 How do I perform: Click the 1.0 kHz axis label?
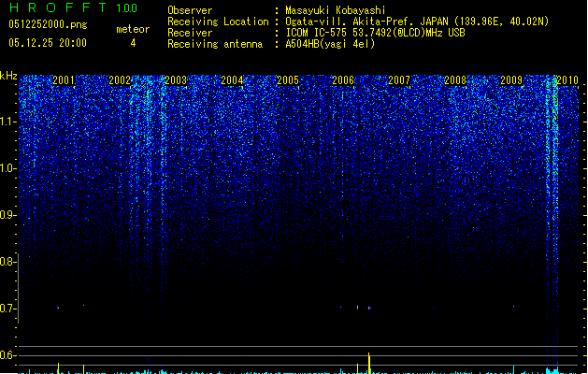[x=7, y=168]
